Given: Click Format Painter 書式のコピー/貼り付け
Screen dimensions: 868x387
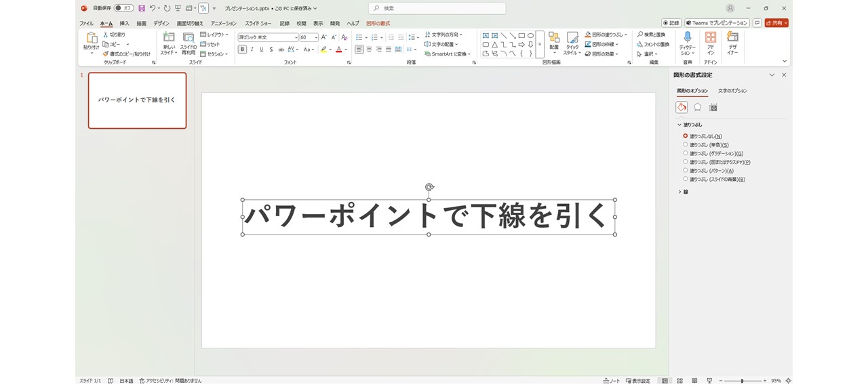Looking at the screenshot, I should tap(127, 54).
